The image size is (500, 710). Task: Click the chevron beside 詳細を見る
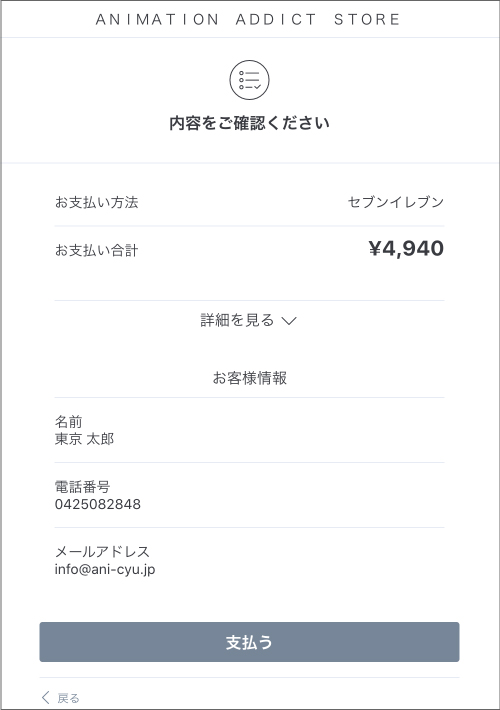pyautogui.click(x=289, y=321)
